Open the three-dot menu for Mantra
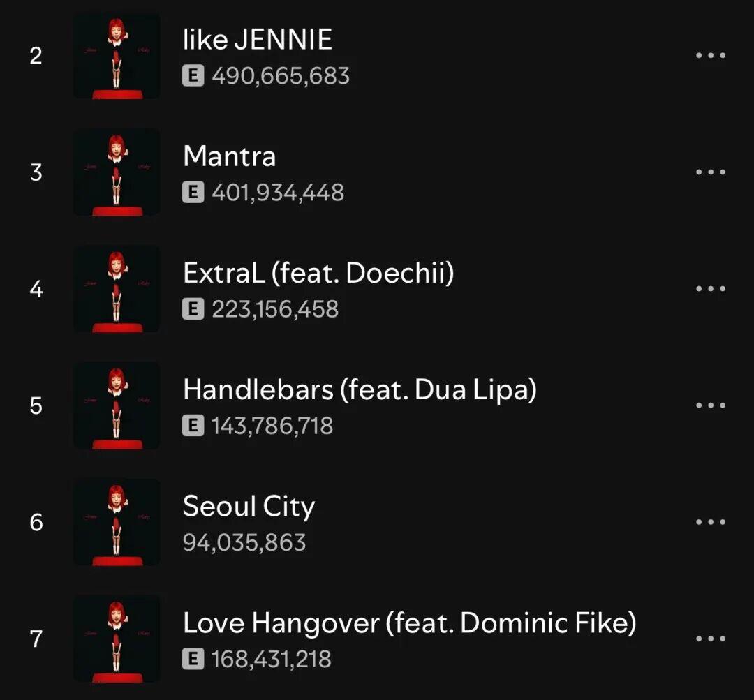Screen dimensions: 754x700 click(711, 172)
